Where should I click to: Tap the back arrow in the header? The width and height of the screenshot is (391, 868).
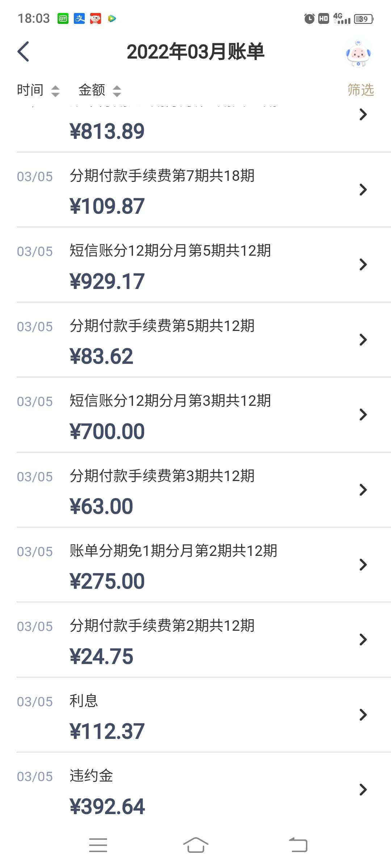click(x=23, y=52)
